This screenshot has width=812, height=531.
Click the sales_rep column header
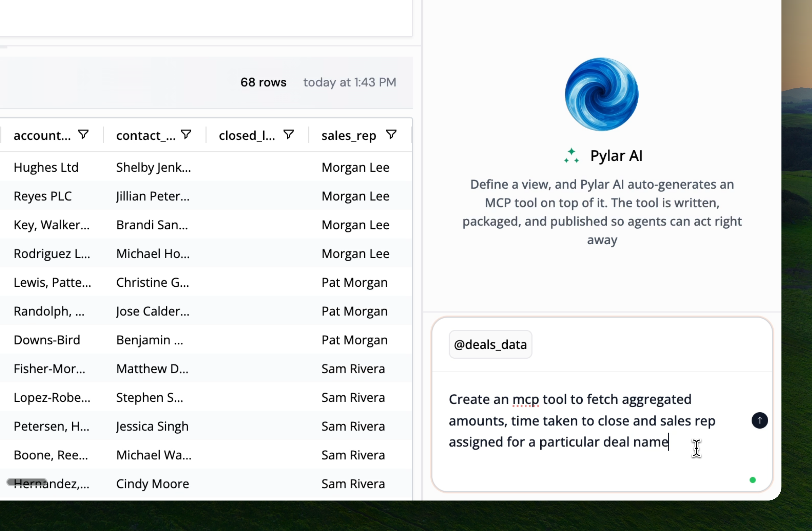[x=349, y=136]
